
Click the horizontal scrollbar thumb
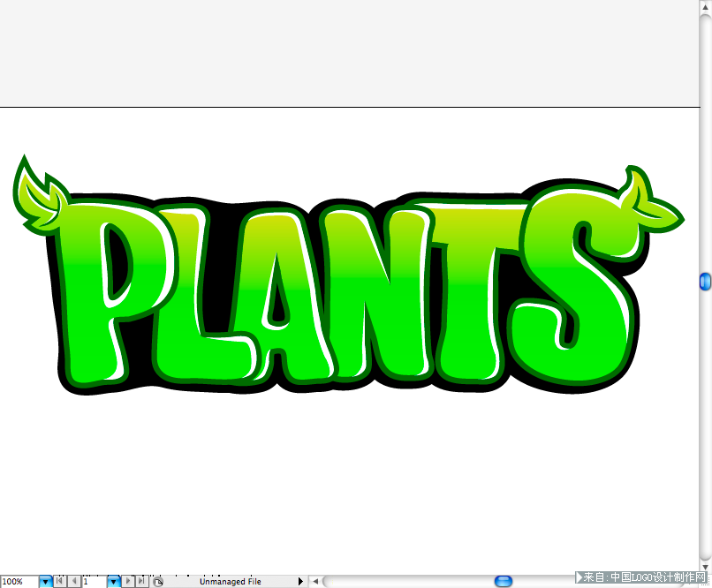tap(504, 581)
